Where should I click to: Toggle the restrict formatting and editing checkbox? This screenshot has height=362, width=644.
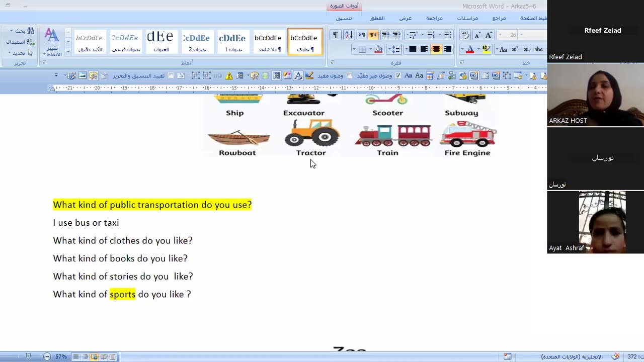pos(171,75)
